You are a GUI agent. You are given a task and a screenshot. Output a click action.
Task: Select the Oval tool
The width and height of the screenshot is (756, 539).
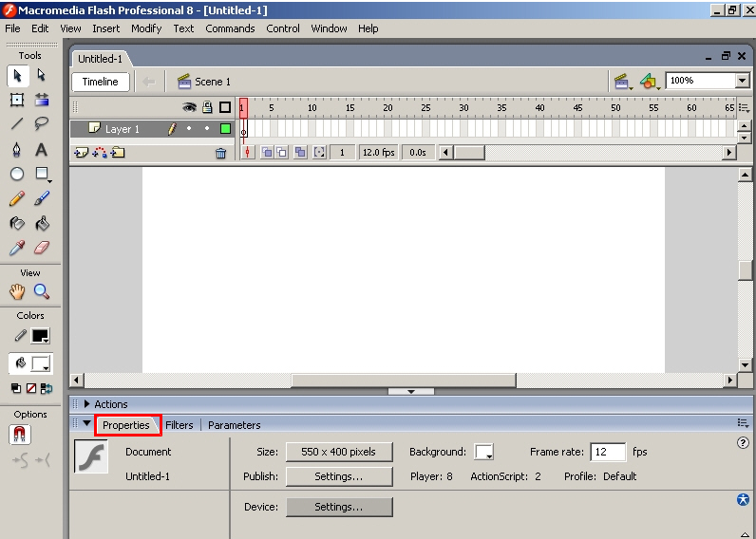(x=17, y=174)
